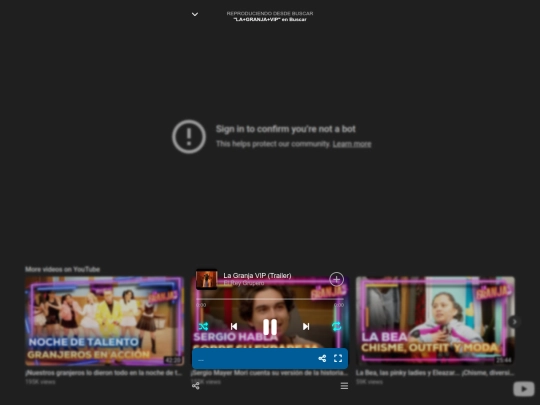Click the artist name under track title
Viewport: 540px width, 405px height.
pos(244,283)
